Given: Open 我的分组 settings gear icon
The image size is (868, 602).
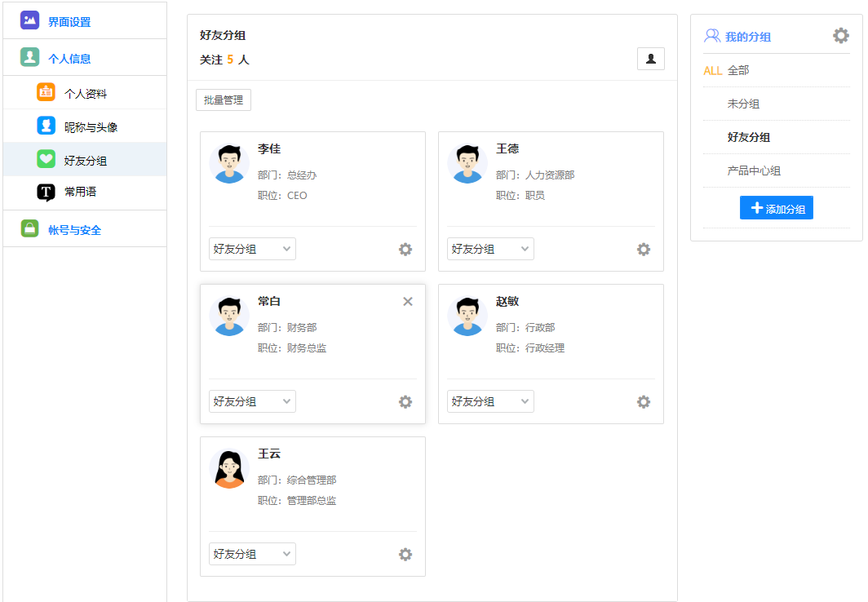Looking at the screenshot, I should point(841,36).
